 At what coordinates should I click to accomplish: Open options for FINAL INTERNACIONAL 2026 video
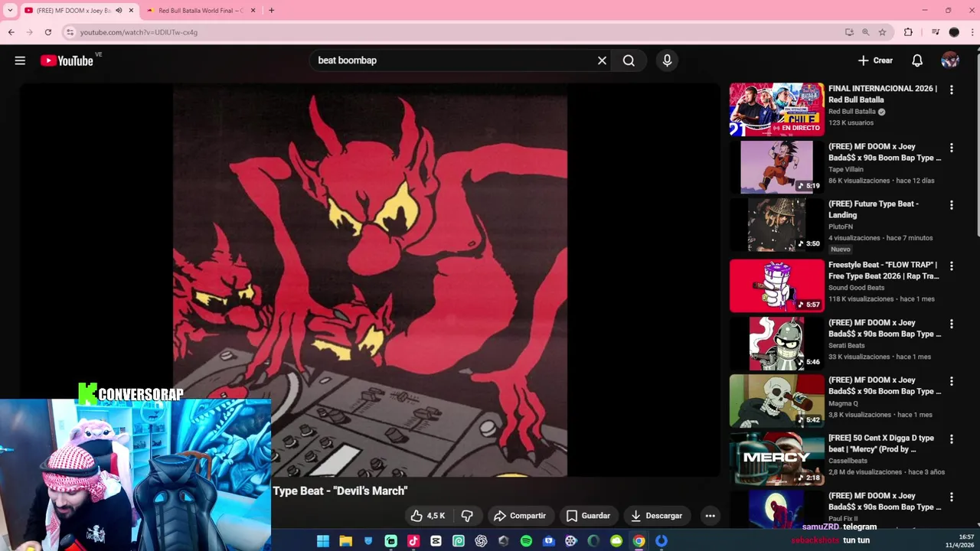pyautogui.click(x=952, y=90)
